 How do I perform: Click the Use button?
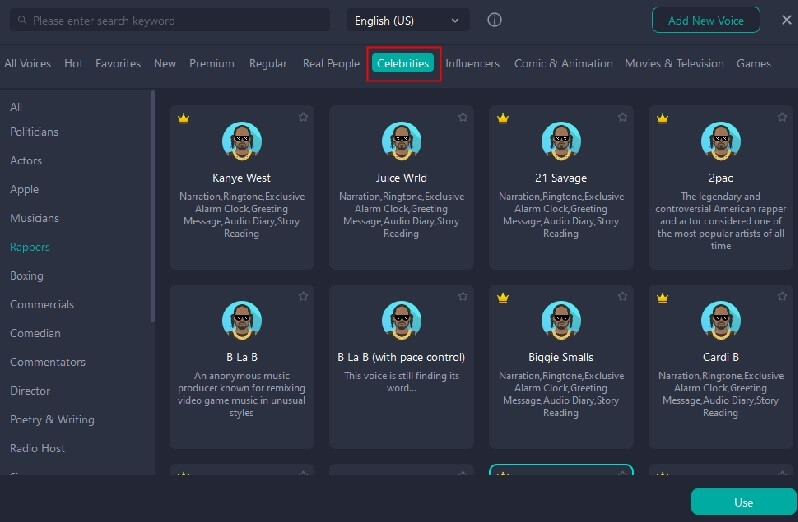743,502
